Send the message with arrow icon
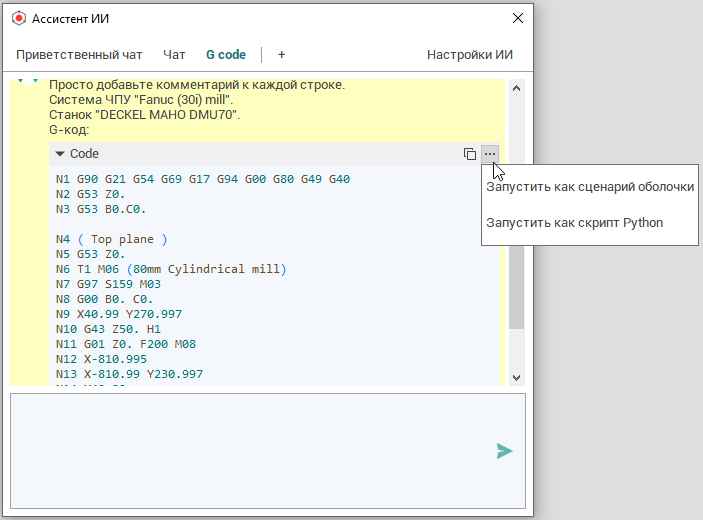 pyautogui.click(x=504, y=451)
